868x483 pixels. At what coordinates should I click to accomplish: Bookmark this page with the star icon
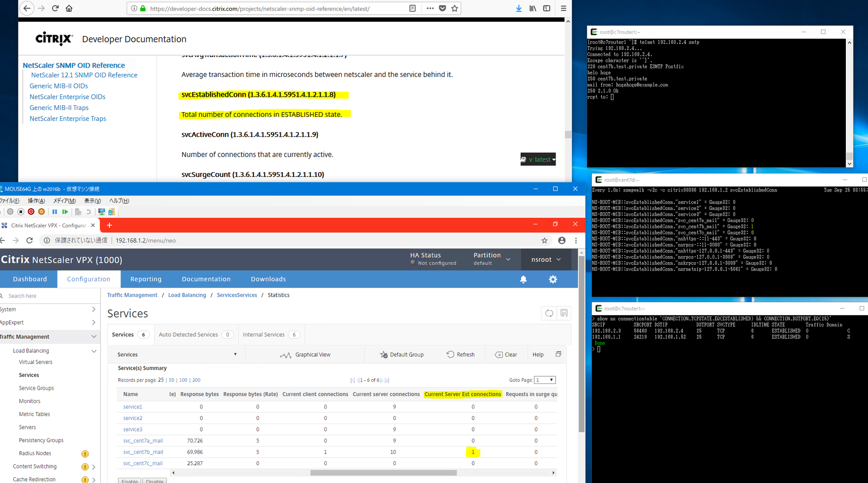[454, 8]
